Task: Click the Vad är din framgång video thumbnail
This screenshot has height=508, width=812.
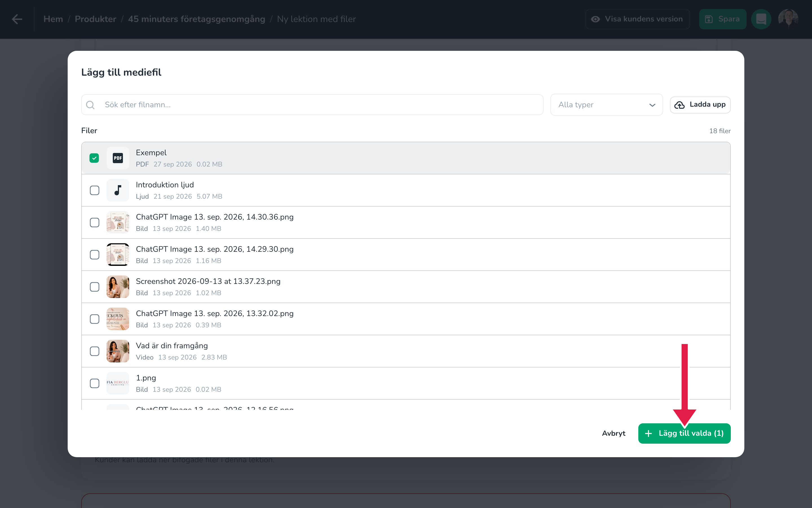Action: pyautogui.click(x=118, y=351)
